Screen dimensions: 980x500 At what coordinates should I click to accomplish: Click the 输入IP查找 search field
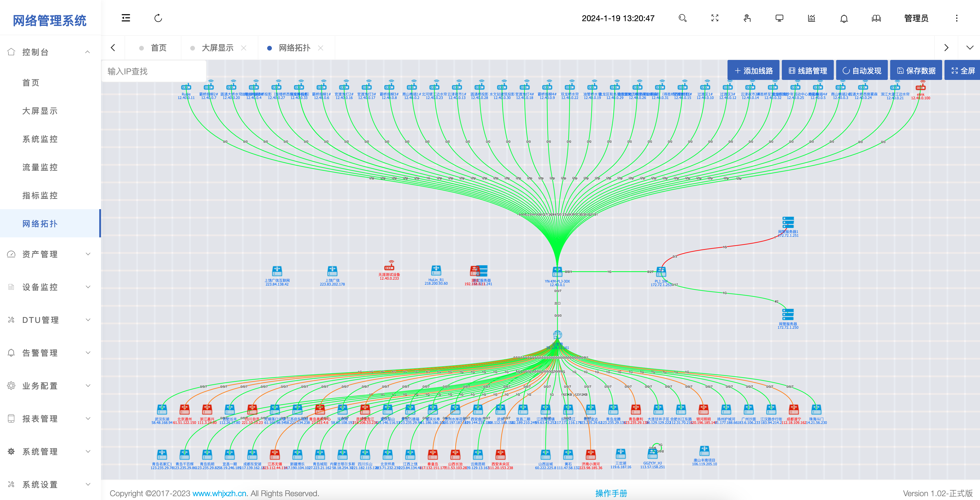(x=154, y=71)
